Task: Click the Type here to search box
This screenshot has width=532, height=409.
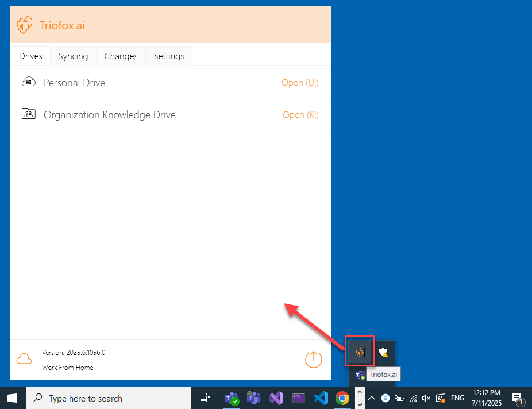Action: (109, 398)
